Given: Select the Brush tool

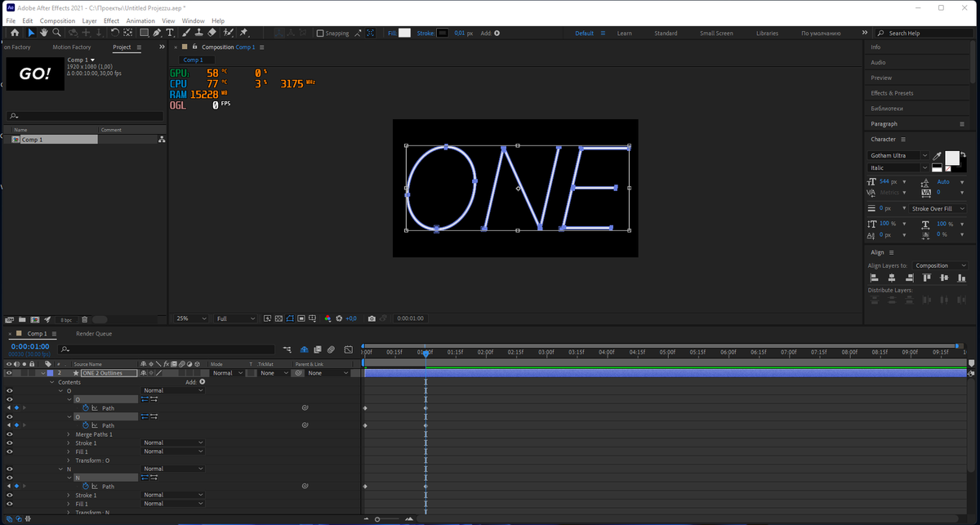Looking at the screenshot, I should coord(186,33).
